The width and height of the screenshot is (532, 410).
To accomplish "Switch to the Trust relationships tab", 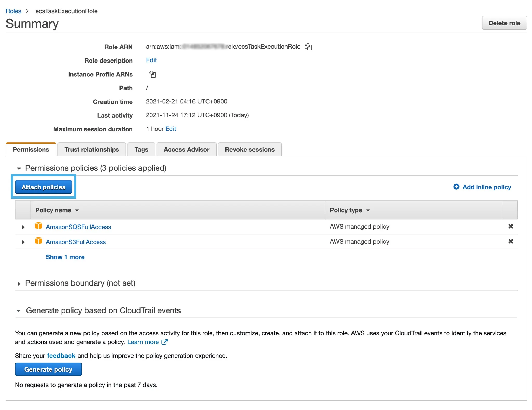I will coord(92,150).
